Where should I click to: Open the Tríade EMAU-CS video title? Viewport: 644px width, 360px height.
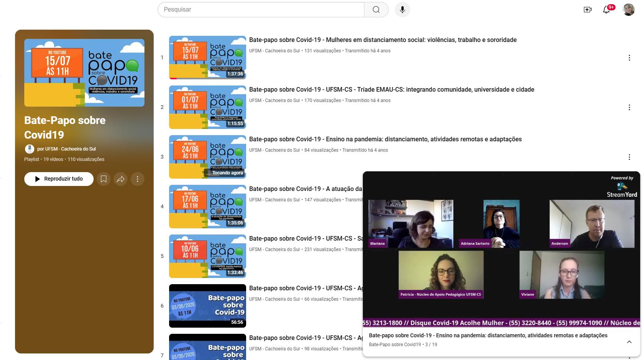(391, 90)
